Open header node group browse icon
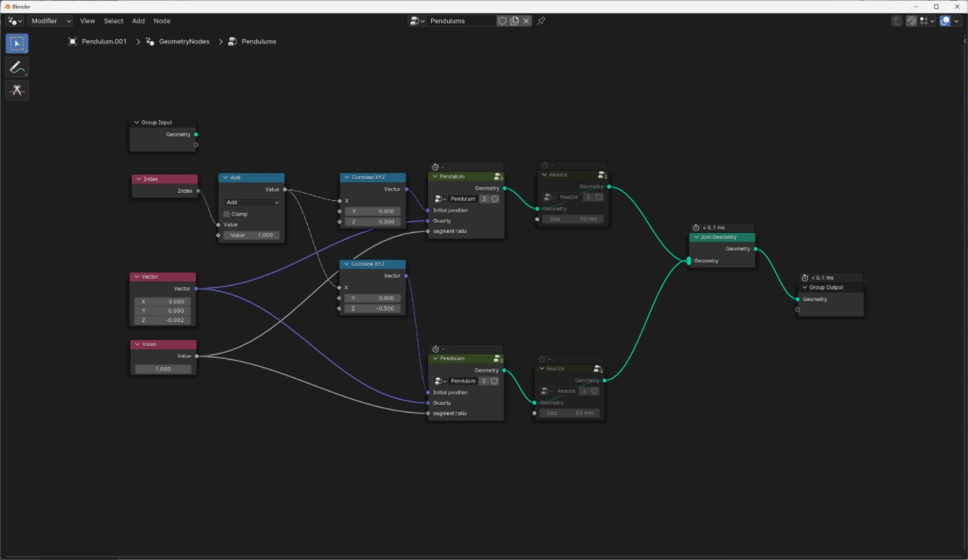Image resolution: width=968 pixels, height=560 pixels. point(417,21)
